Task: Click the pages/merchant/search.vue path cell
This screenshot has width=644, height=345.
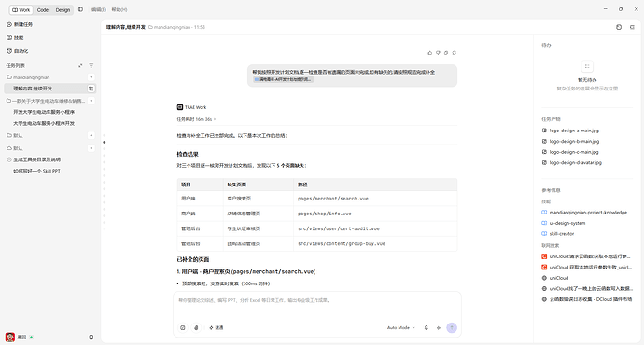Action: (333, 199)
